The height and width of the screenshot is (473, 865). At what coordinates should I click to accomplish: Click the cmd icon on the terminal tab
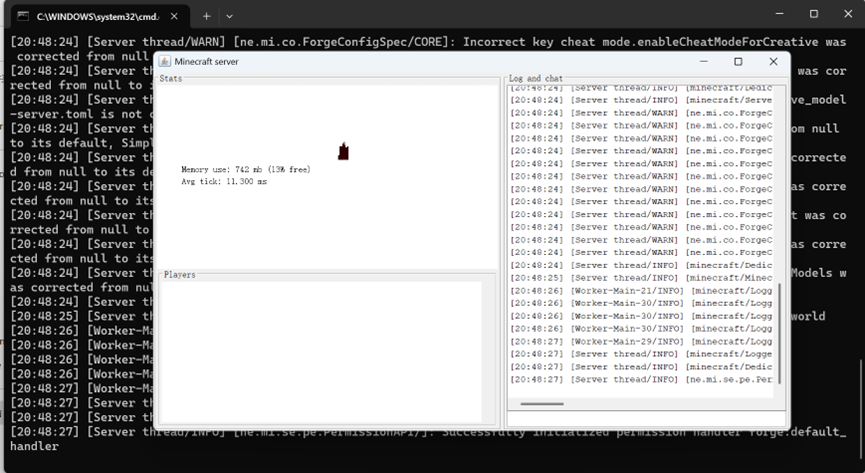pyautogui.click(x=23, y=16)
